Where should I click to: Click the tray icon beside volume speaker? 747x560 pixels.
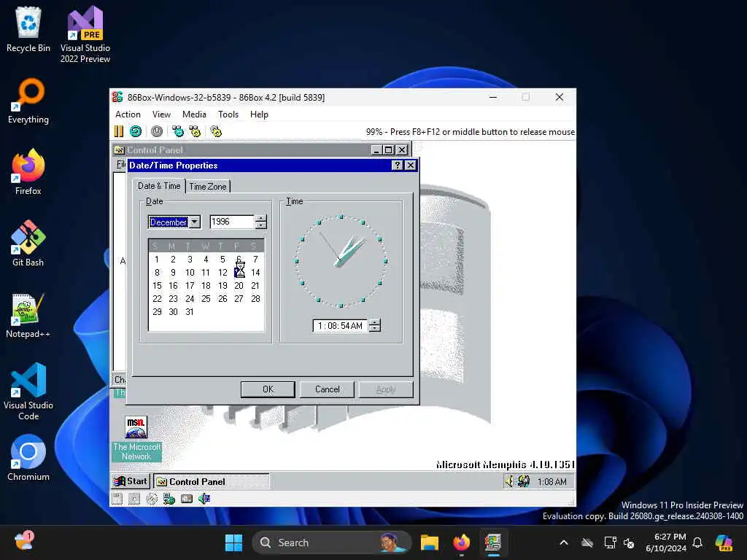(524, 481)
